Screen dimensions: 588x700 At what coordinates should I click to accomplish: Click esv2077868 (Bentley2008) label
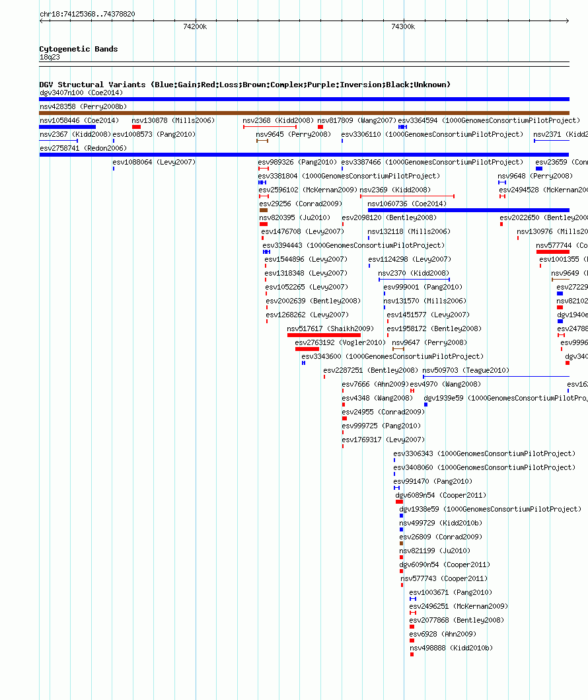[x=457, y=619]
